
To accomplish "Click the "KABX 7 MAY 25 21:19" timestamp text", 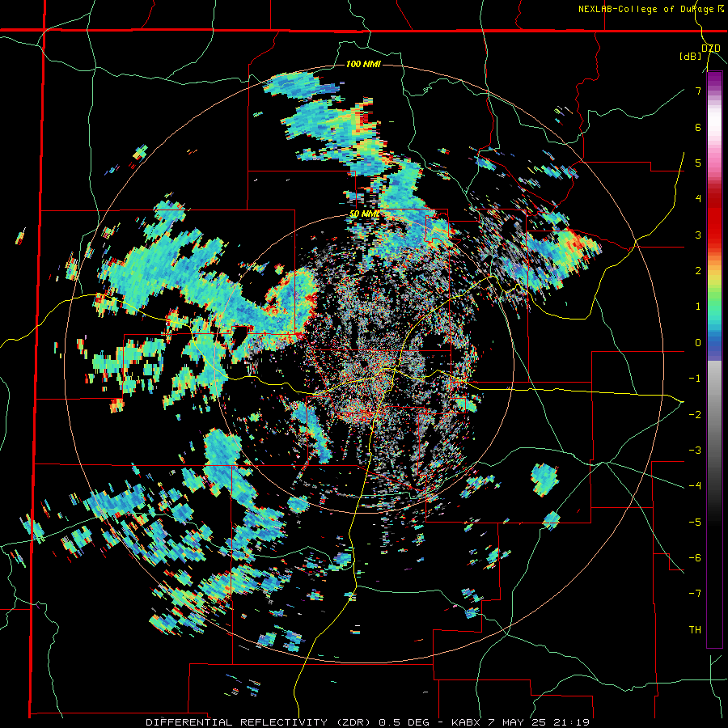I will tap(518, 722).
